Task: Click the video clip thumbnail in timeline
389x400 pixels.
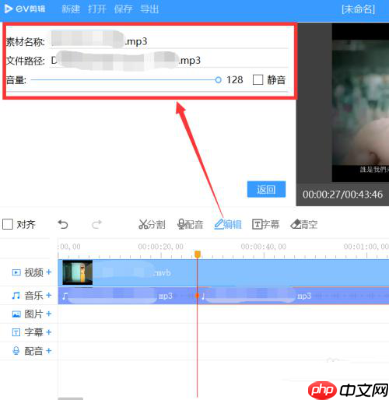Action: pyautogui.click(x=78, y=273)
